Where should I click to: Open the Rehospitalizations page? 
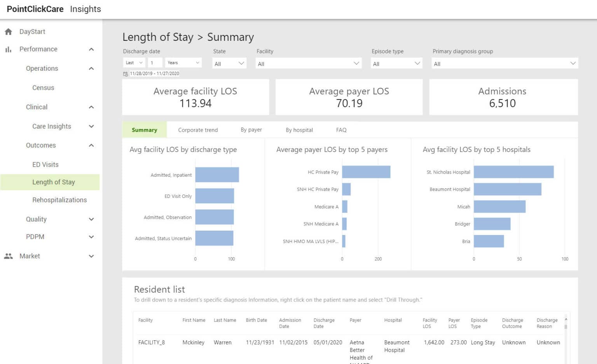click(x=59, y=200)
